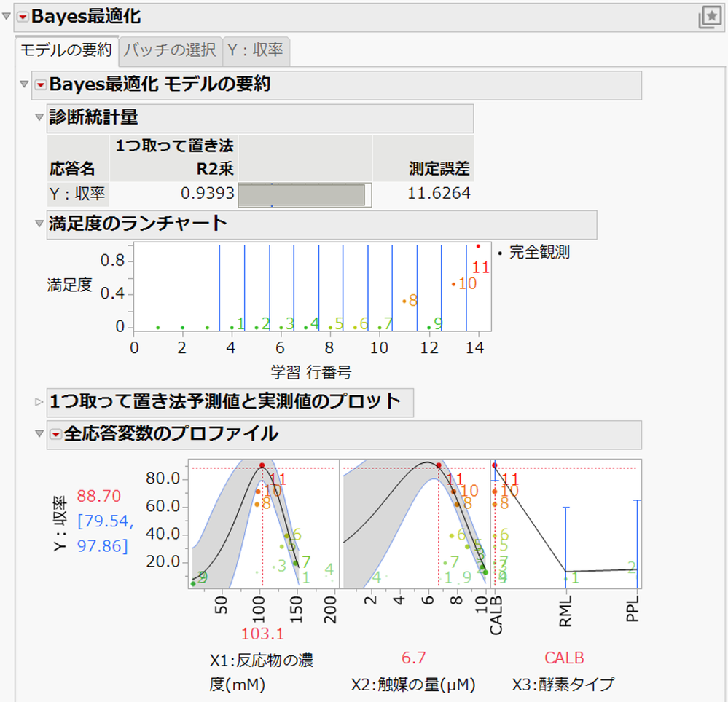
Task: Switch to the バッチの選択 tab
Action: 170,50
